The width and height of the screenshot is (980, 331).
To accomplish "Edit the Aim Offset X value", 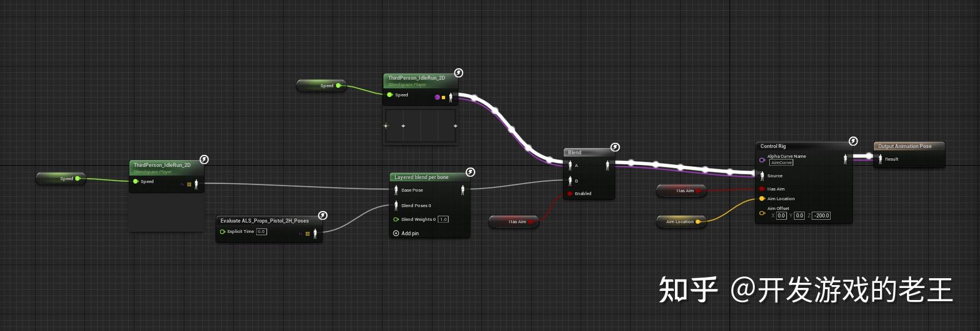I will click(781, 216).
